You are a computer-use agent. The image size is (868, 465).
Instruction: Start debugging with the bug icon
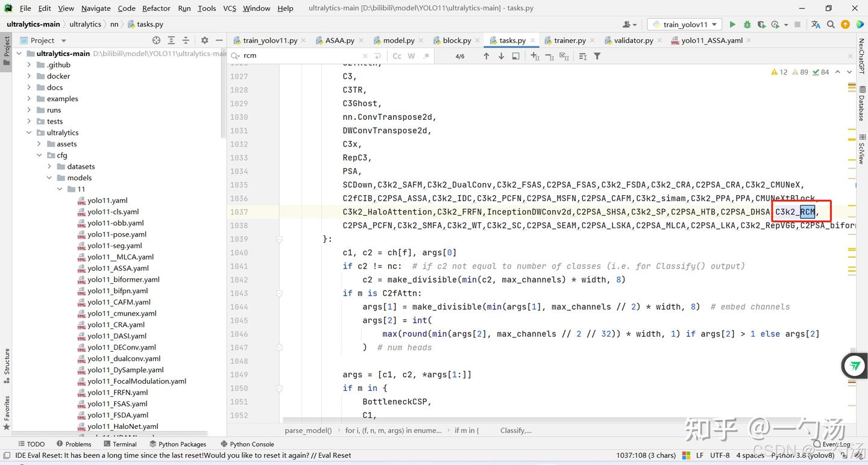[747, 25]
